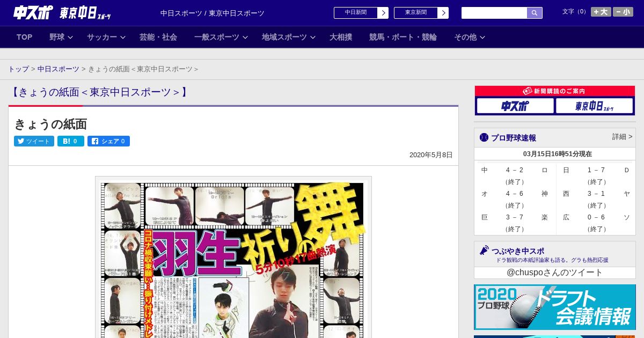Click the date text 2020年5月8日
Viewport: 644px width, 338px height.
coord(431,155)
